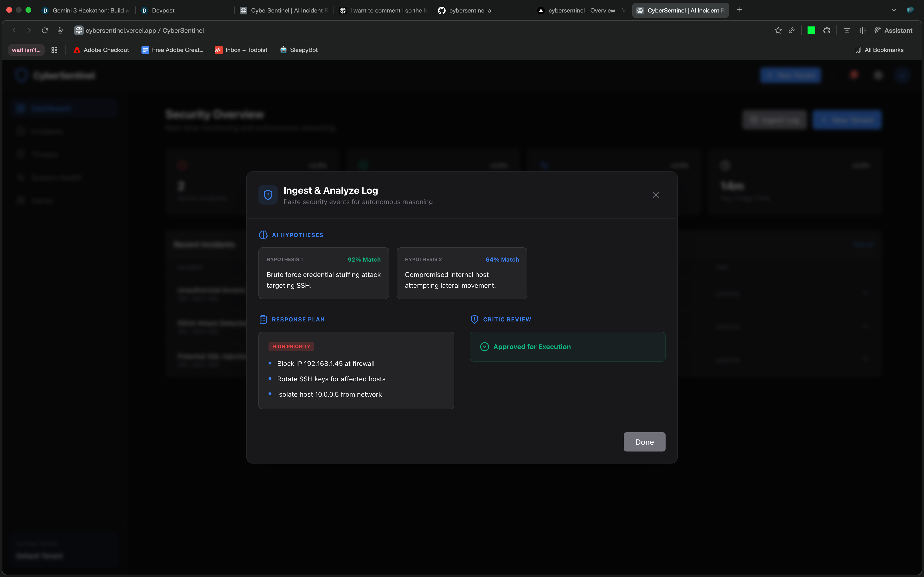Close the Ingest & Analyze Log dialog
Screen dimensions: 924x577
[655, 195]
